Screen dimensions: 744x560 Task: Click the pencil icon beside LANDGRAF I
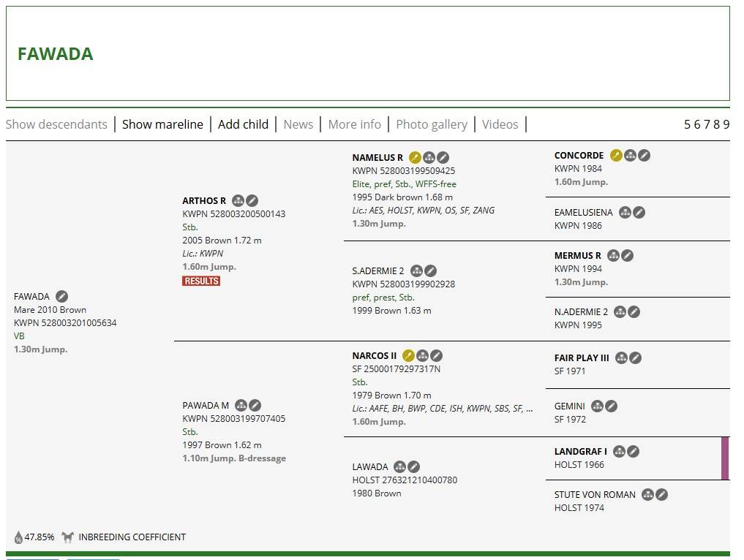(633, 451)
